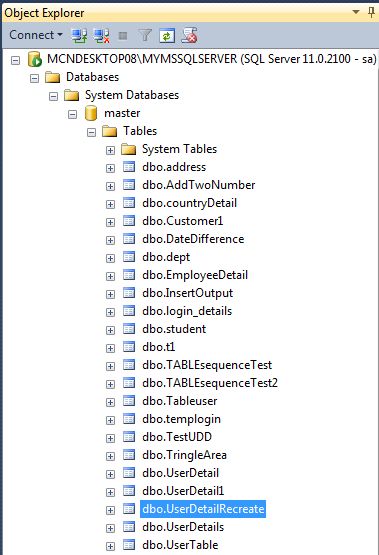The height and width of the screenshot is (555, 379).
Task: Expand the dbo.TestUDD table node
Action: click(110, 438)
